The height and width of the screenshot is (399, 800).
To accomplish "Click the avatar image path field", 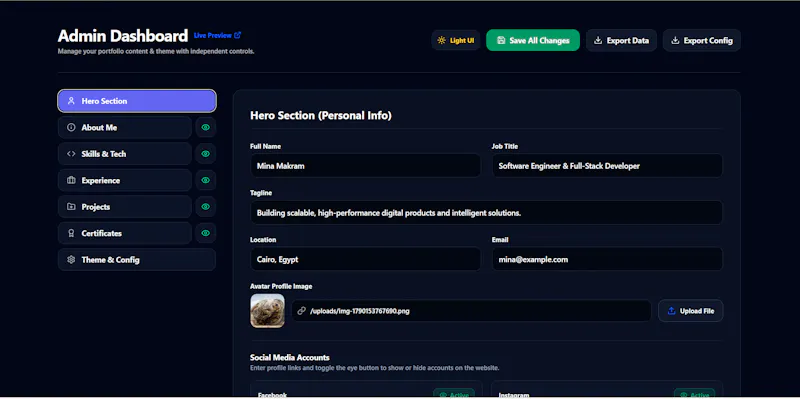I will [x=471, y=311].
